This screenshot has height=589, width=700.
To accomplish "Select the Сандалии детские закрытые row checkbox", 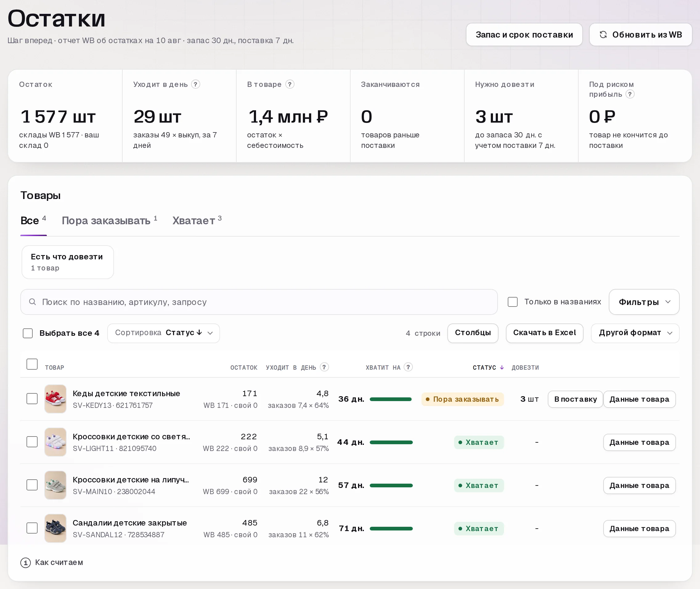I will [x=32, y=528].
